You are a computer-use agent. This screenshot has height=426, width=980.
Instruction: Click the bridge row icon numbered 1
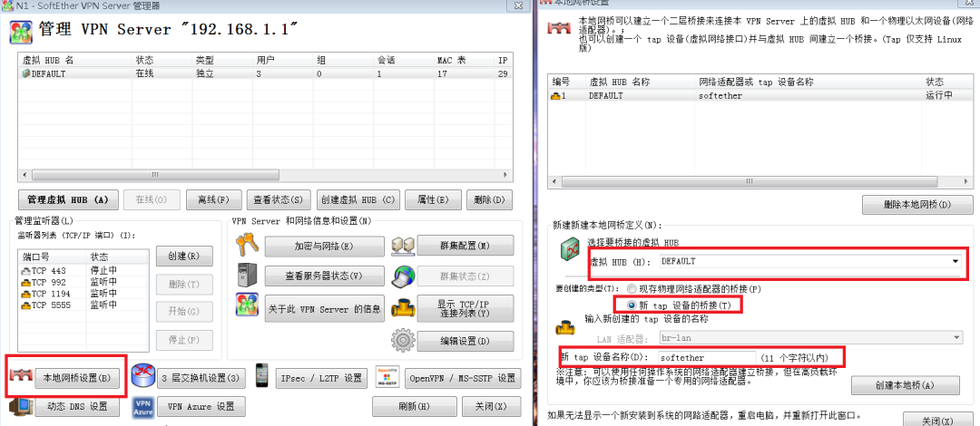555,95
